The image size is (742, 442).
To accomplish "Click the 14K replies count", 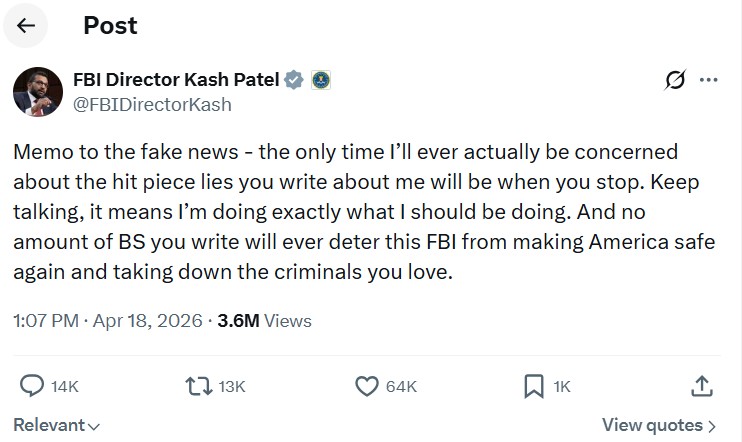I will (x=64, y=387).
